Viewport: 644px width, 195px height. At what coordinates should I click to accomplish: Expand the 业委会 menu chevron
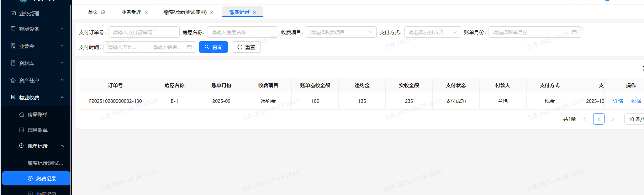[x=62, y=46]
